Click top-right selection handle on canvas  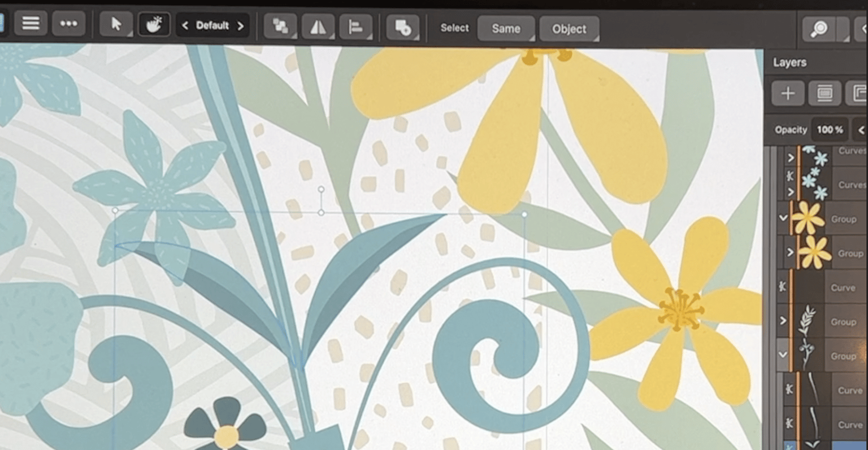tap(524, 214)
